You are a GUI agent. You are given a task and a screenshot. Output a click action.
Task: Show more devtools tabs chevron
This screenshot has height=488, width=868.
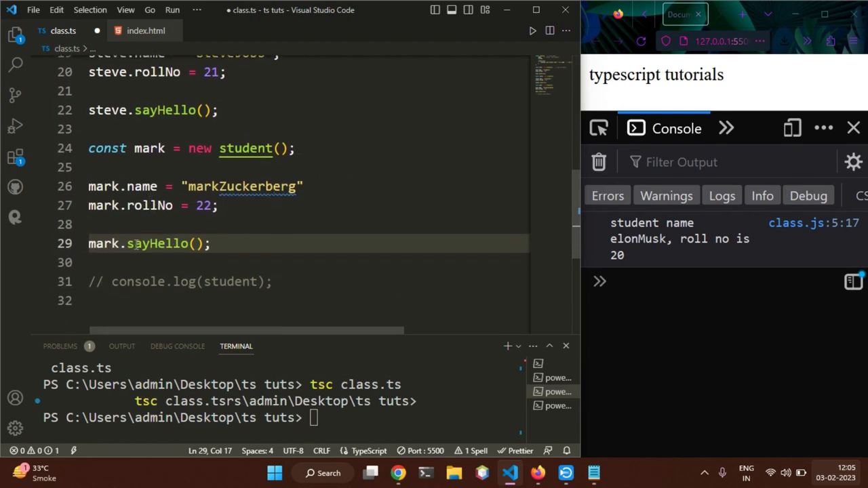click(726, 128)
